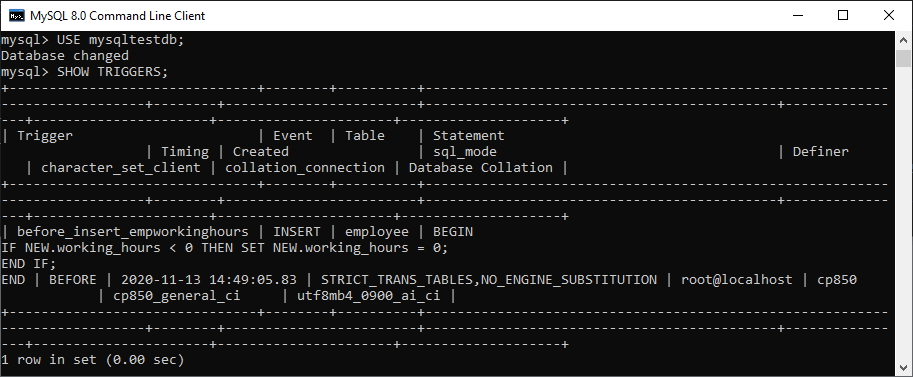The image size is (913, 377).
Task: Maximize the MySQL Command Line Client window
Action: 843,16
